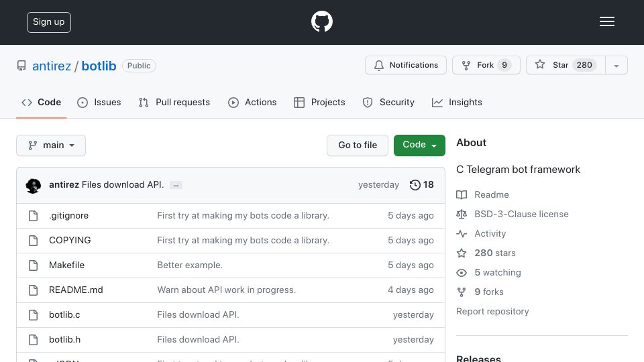Image resolution: width=644 pixels, height=362 pixels.
Task: Click the Report repository link
Action: pos(492,311)
